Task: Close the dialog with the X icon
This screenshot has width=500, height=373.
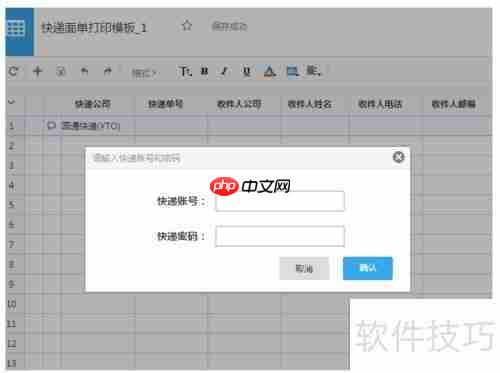Action: [399, 157]
